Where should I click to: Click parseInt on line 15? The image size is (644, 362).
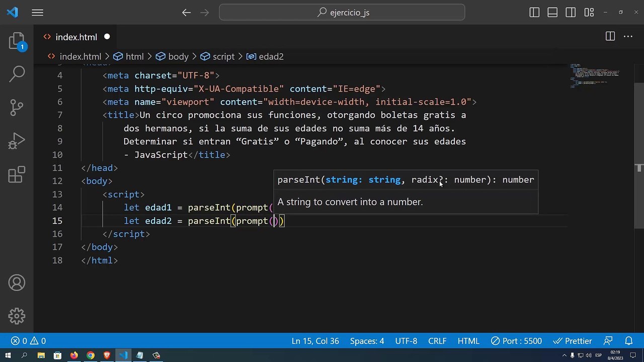209,221
